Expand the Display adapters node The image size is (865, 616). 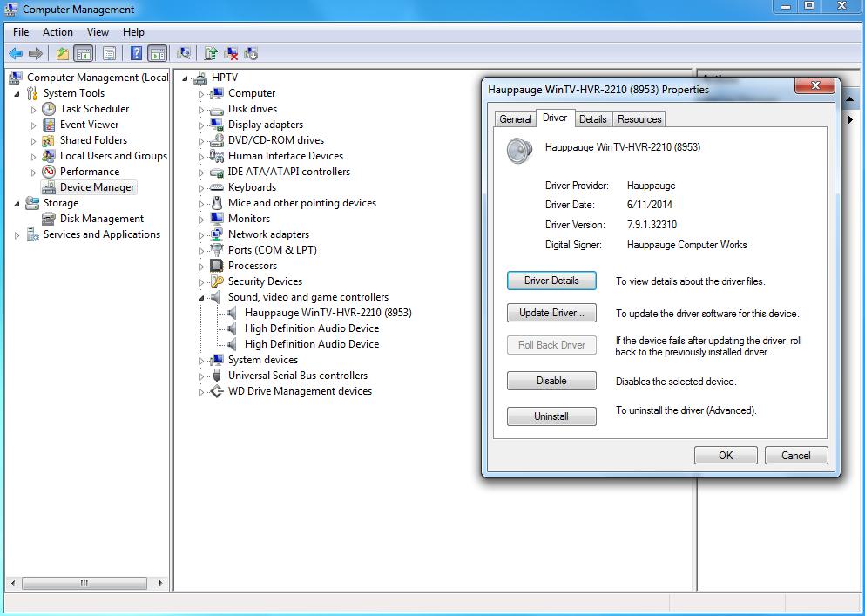coord(201,125)
